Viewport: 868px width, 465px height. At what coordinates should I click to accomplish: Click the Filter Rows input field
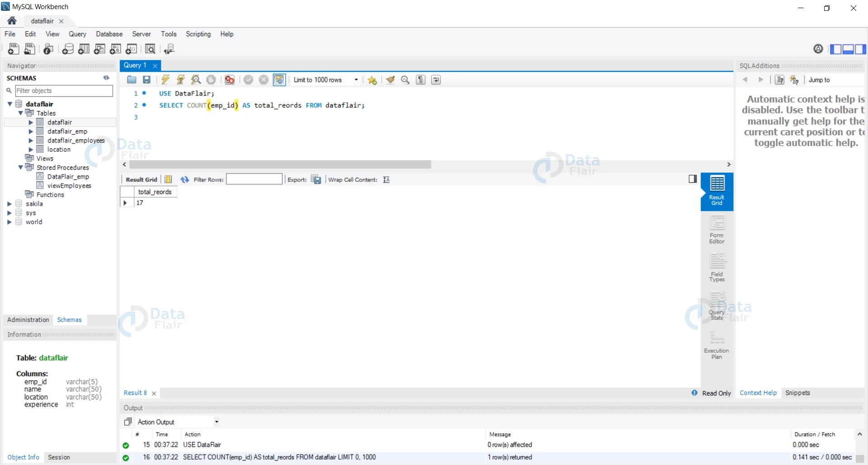(x=254, y=179)
